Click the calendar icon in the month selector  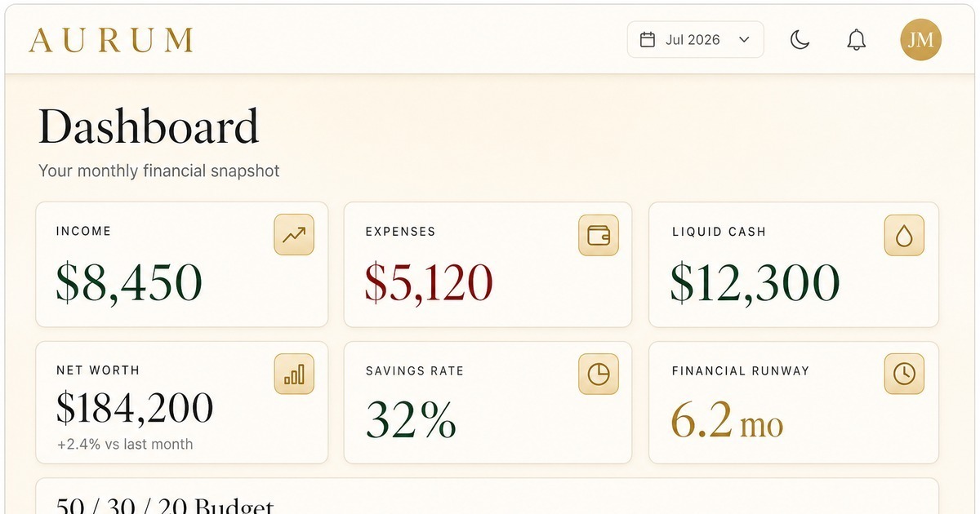[x=648, y=40]
